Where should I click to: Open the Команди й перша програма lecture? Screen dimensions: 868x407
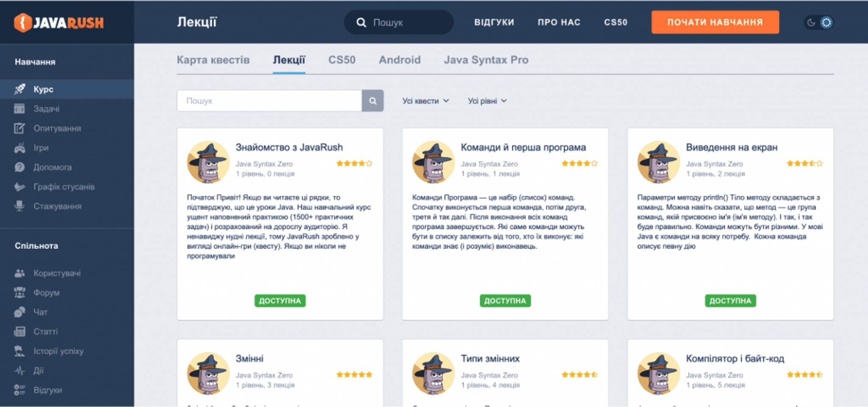(523, 148)
